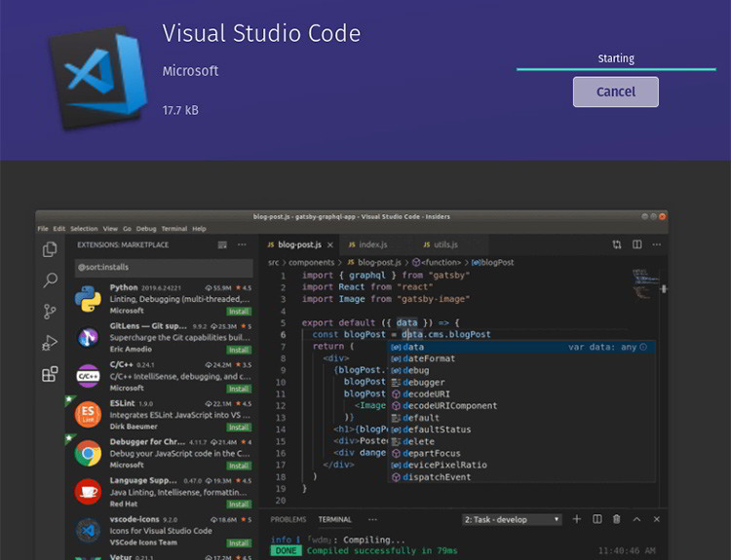731x560 pixels.
Task: Open the panel tabs overflow ellipsis
Action: click(x=372, y=519)
